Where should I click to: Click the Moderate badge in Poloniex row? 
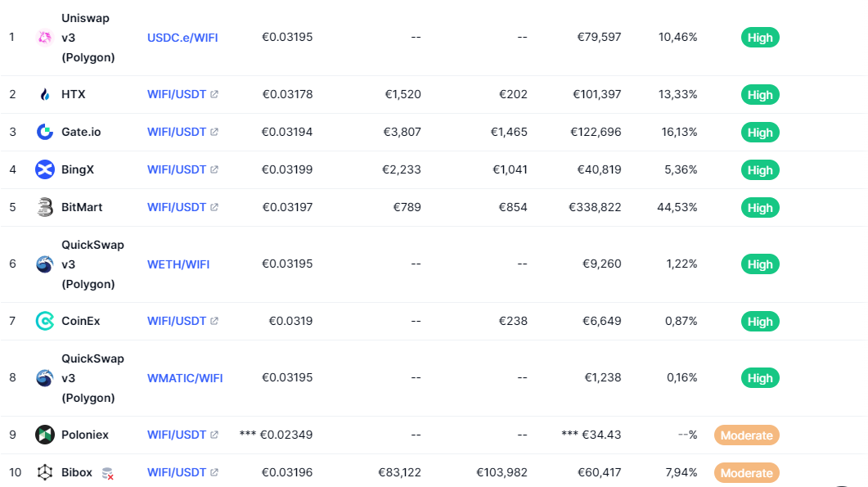pos(746,435)
